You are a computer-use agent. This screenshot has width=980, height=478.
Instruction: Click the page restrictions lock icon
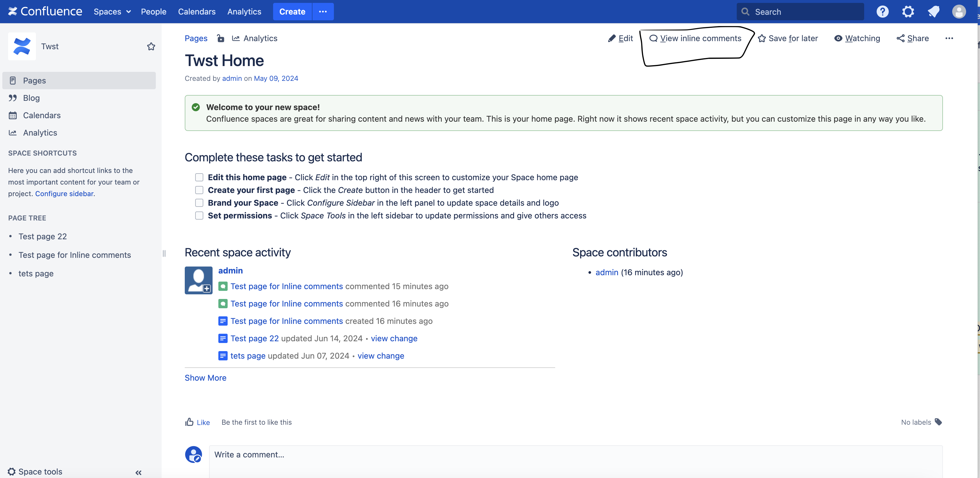[220, 38]
